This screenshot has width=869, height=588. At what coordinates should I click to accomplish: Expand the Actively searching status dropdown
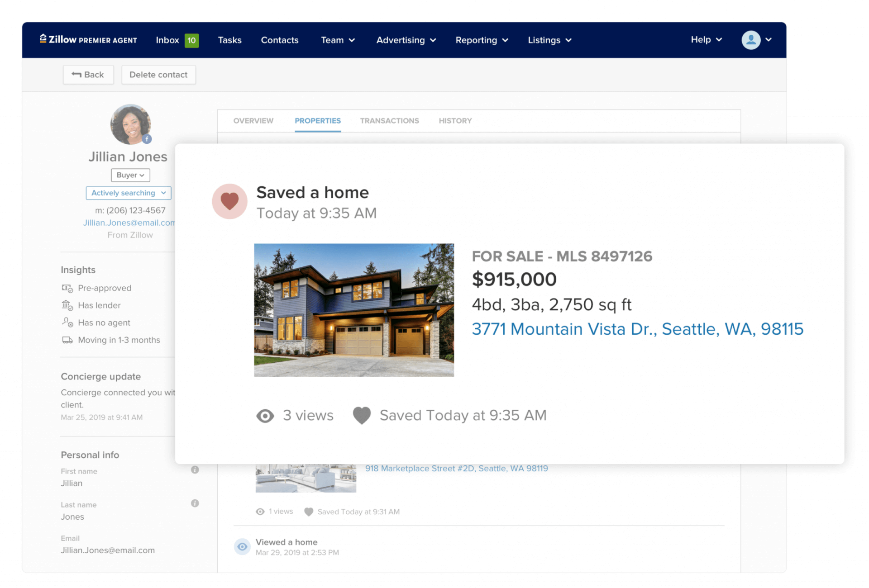[128, 193]
